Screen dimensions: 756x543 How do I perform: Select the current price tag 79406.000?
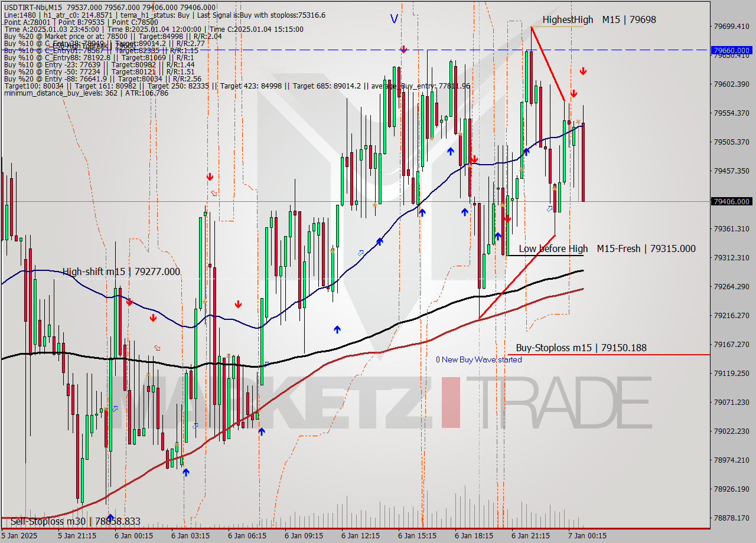732,201
